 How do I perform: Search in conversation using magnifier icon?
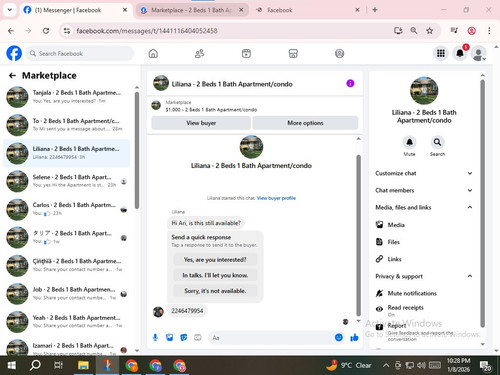pos(437,142)
